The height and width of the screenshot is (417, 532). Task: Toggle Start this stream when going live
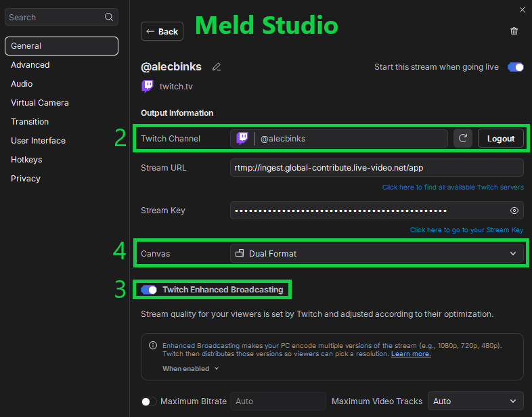click(515, 67)
